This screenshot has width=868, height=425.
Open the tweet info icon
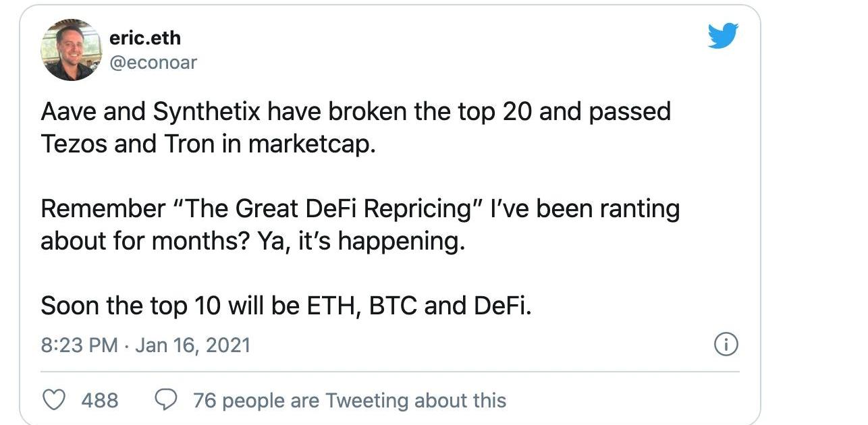coord(726,345)
